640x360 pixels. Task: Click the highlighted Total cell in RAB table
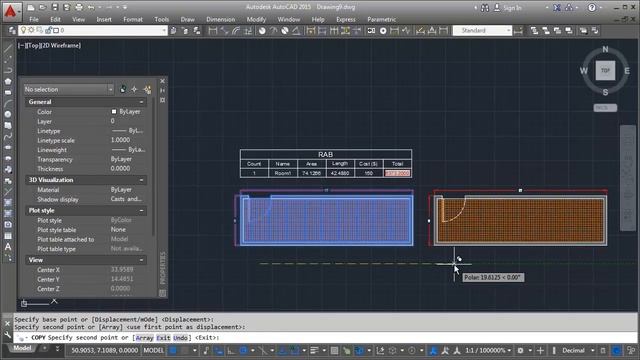397,173
